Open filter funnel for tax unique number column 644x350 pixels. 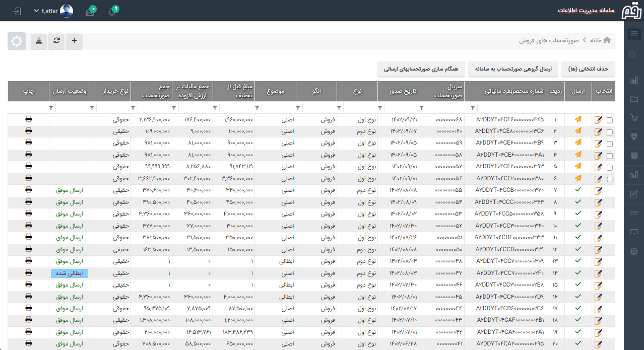(x=473, y=108)
